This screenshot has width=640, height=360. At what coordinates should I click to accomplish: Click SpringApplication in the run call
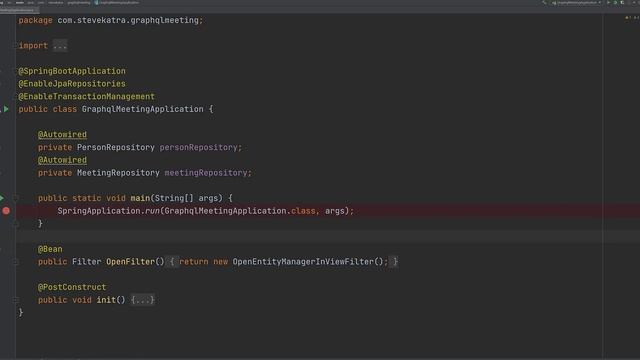(x=99, y=211)
